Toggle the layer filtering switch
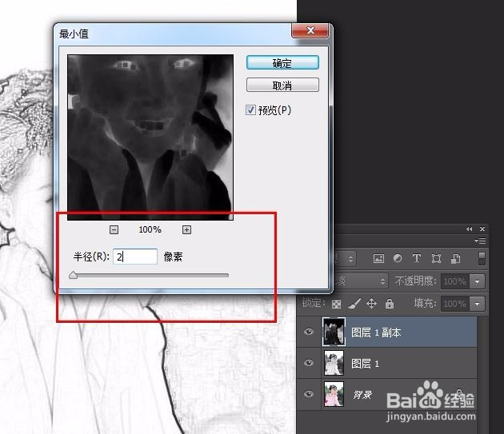Screen dimensions: 504x434 click(x=482, y=258)
